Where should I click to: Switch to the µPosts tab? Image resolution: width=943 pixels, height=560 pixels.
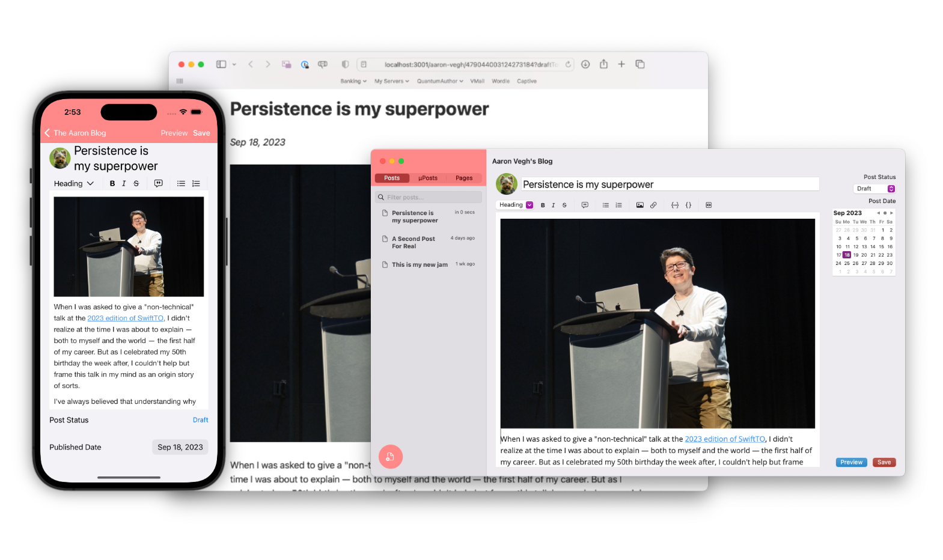428,178
